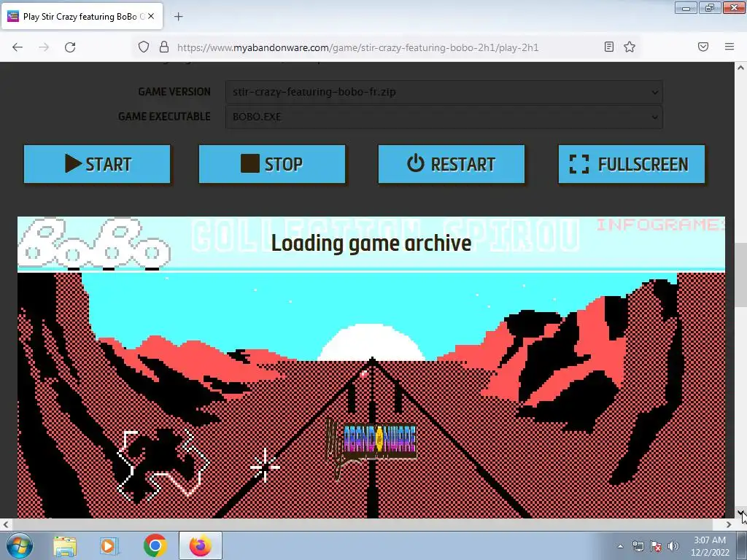This screenshot has height=560, width=747.
Task: Click the horizontal scrollbar left arrow
Action: click(x=6, y=524)
